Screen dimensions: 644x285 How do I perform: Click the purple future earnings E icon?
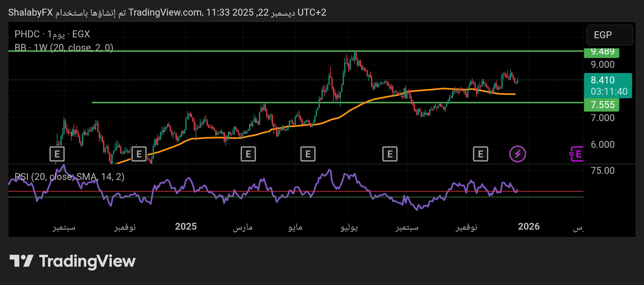pyautogui.click(x=577, y=154)
